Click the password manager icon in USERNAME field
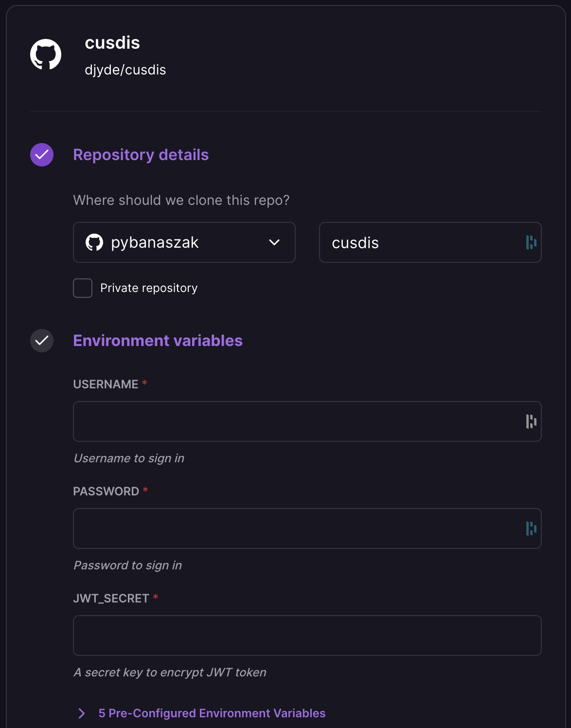This screenshot has width=571, height=728. point(531,421)
